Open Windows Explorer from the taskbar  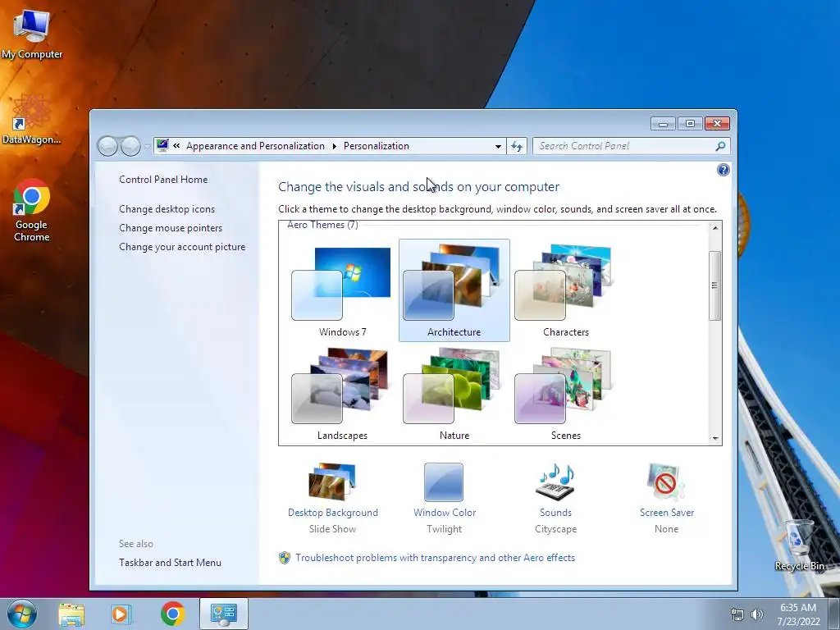coord(71,614)
